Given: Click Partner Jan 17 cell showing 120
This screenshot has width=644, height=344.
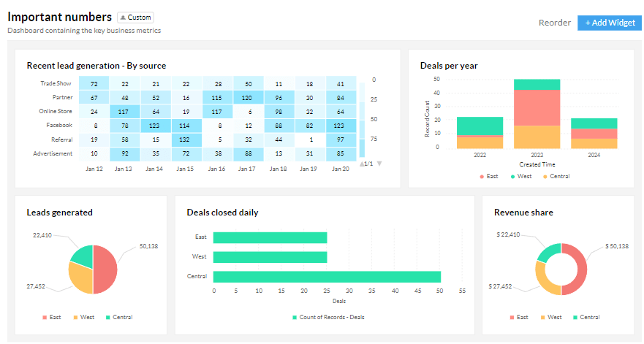Looking at the screenshot, I should click(248, 98).
